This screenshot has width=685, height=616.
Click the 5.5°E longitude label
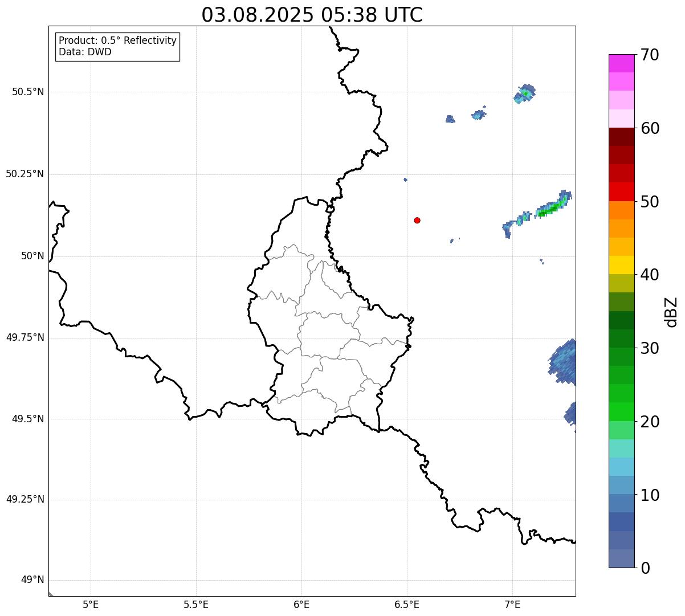tap(196, 605)
